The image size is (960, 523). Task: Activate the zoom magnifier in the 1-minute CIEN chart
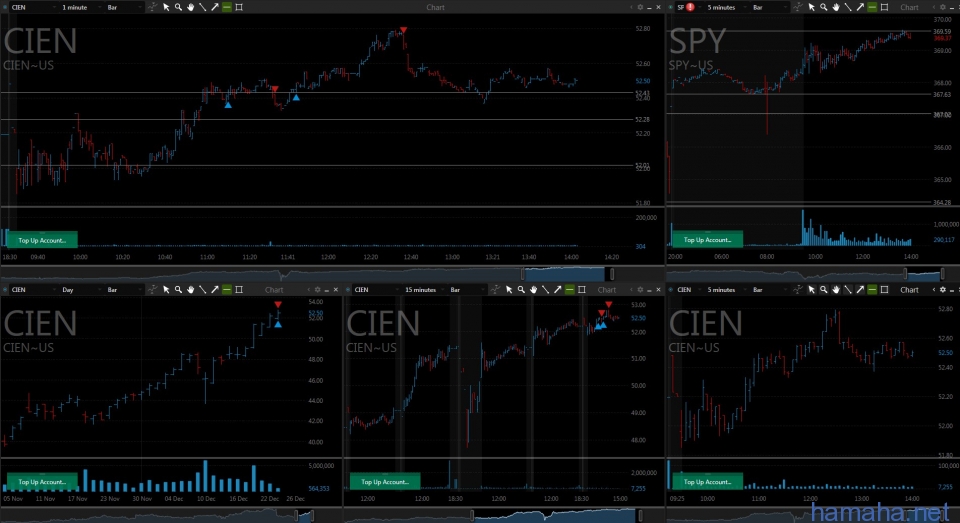pos(178,7)
